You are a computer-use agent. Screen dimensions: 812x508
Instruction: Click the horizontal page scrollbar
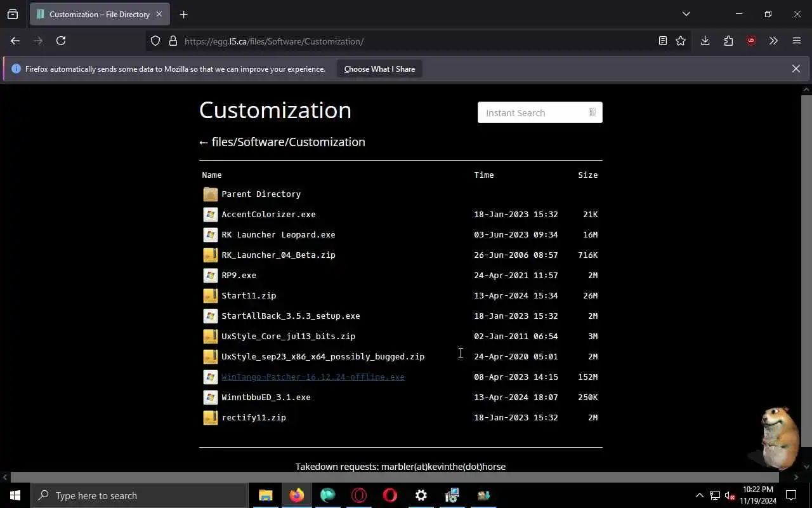395,477
